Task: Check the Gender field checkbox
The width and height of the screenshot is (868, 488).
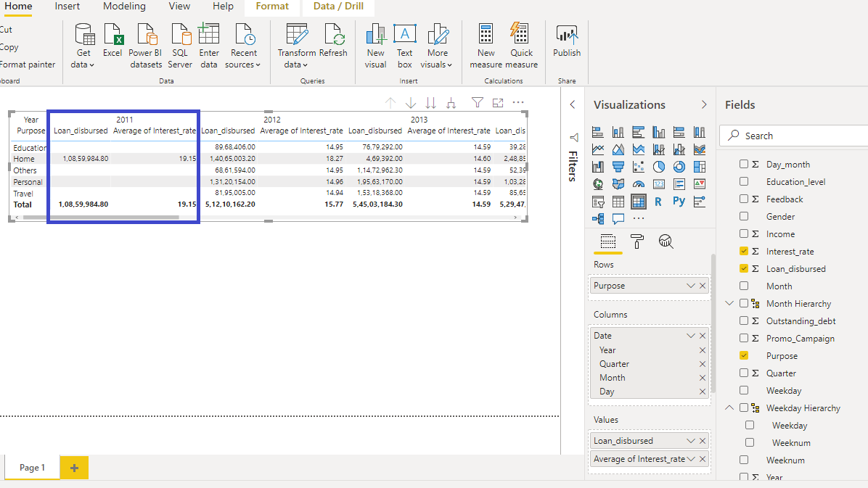Action: point(744,217)
